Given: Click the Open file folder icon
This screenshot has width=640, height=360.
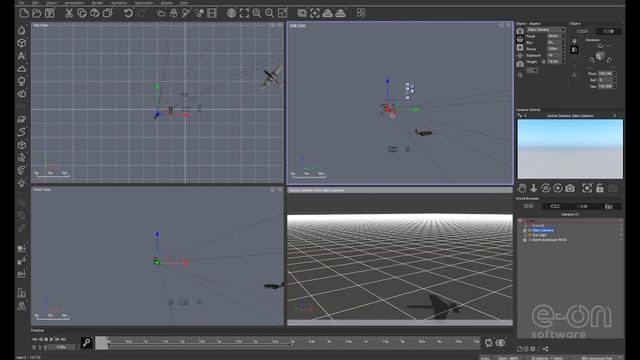Looking at the screenshot, I should pyautogui.click(x=37, y=13).
